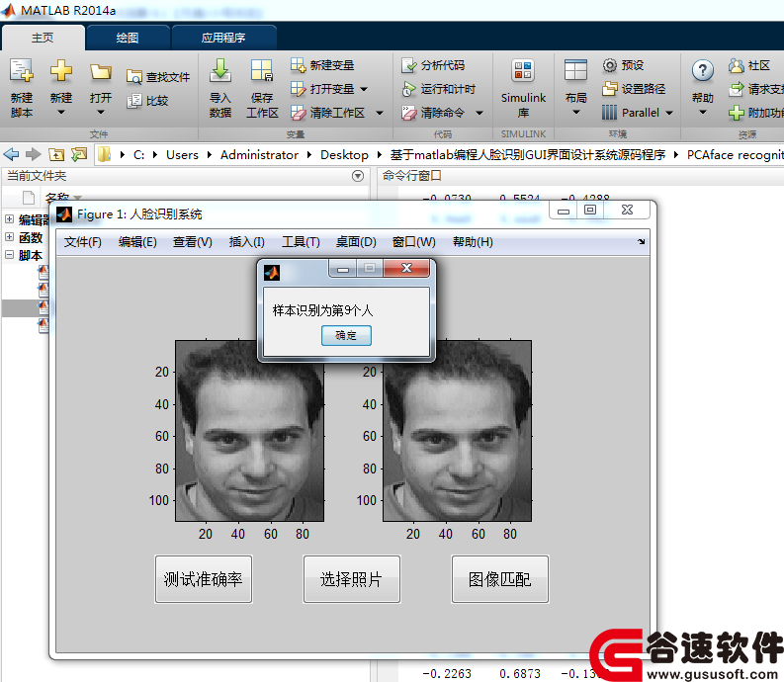Open the Parallel dropdown arrow
The image size is (784, 682).
669,114
